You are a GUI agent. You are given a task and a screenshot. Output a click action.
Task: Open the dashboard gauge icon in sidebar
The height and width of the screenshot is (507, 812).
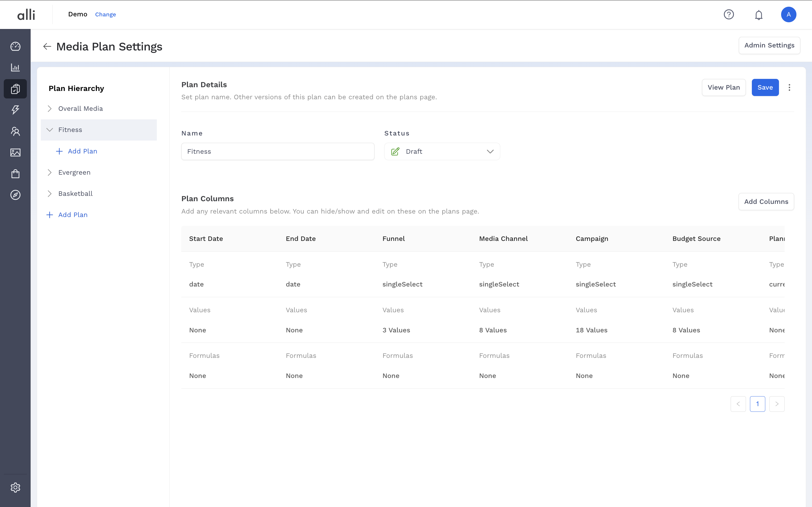tap(15, 46)
